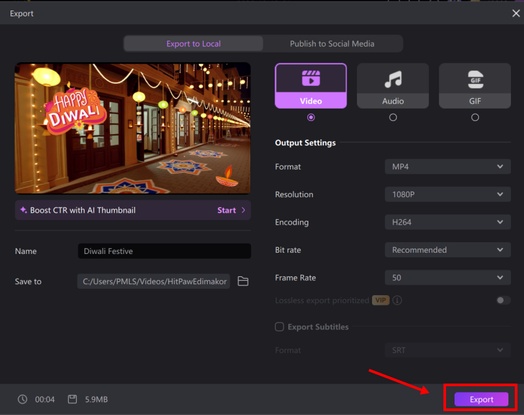
Task: Open the Bit rate Recommended dropdown
Action: pyautogui.click(x=448, y=250)
